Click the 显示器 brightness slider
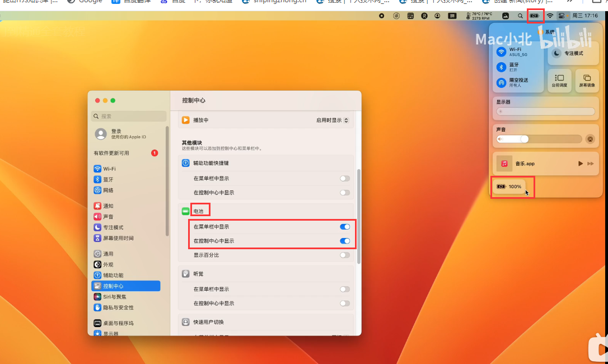Image resolution: width=608 pixels, height=364 pixels. pyautogui.click(x=545, y=112)
